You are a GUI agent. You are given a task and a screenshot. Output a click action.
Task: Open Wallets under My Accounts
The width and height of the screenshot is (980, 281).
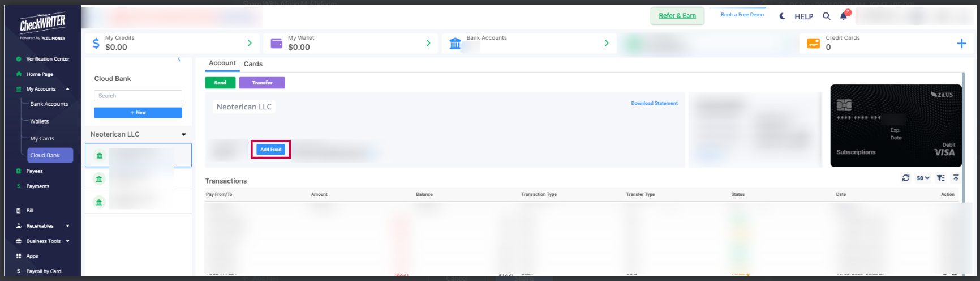[x=40, y=121]
